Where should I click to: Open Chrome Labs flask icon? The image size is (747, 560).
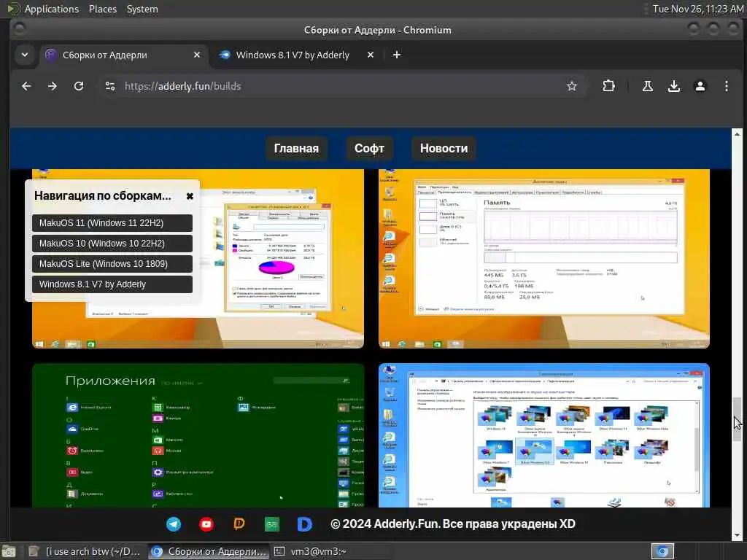(x=648, y=86)
